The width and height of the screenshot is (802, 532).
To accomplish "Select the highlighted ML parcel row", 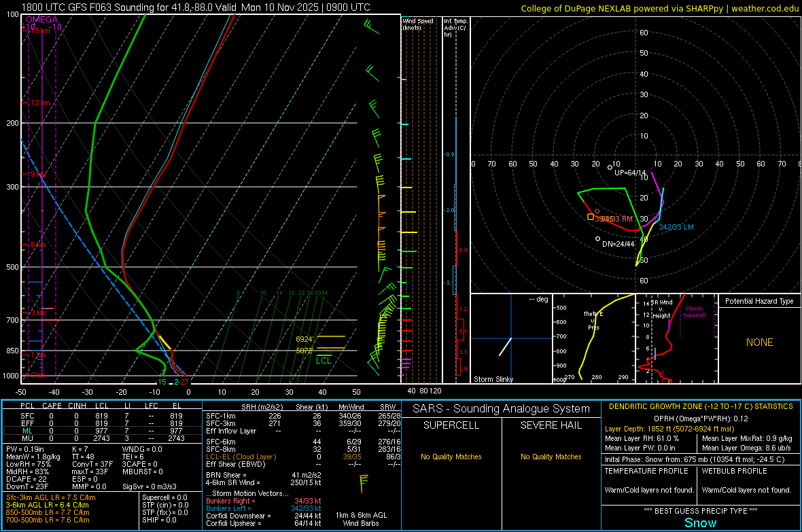I will tap(101, 431).
